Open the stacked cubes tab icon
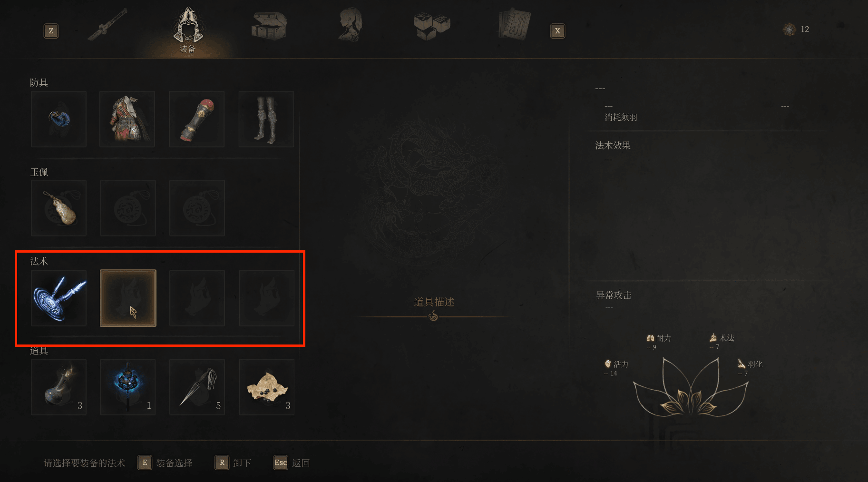868x482 pixels. click(432, 26)
